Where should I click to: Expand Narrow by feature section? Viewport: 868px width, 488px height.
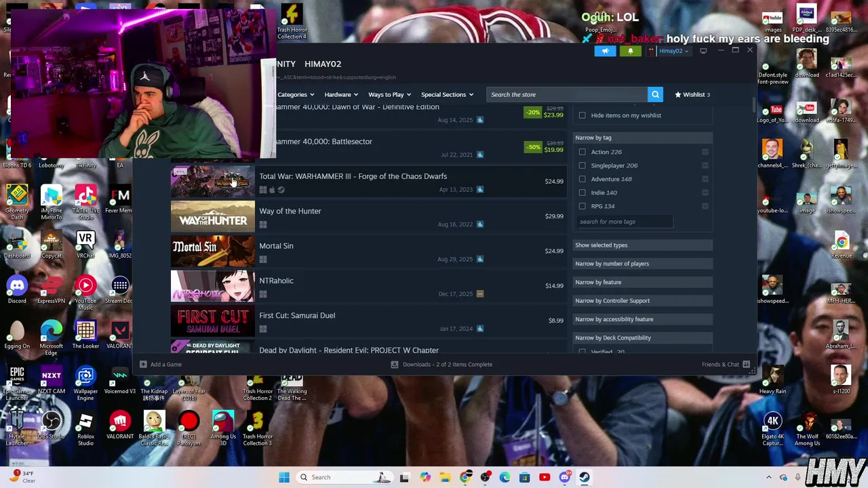click(642, 282)
